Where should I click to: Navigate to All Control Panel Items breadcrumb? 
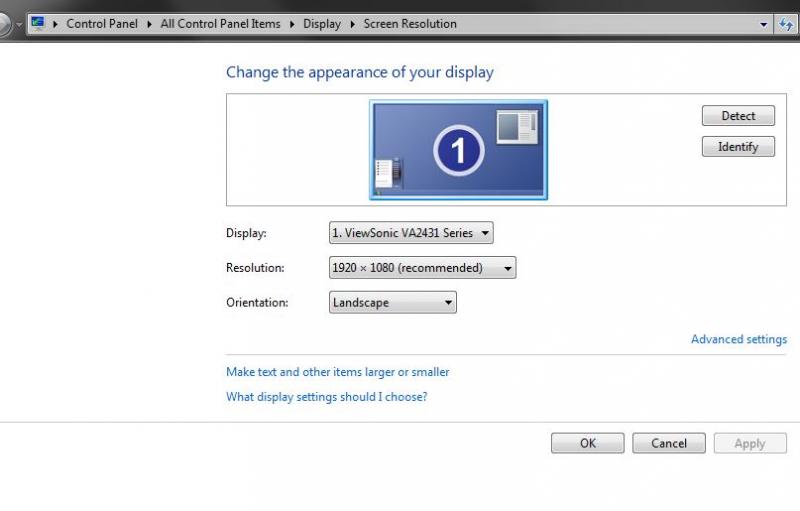point(220,24)
